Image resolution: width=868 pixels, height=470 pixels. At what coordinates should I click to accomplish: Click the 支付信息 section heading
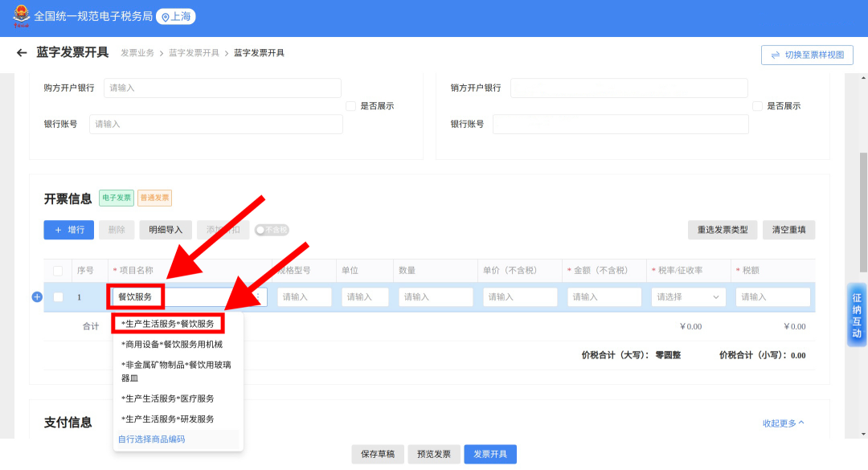click(68, 423)
